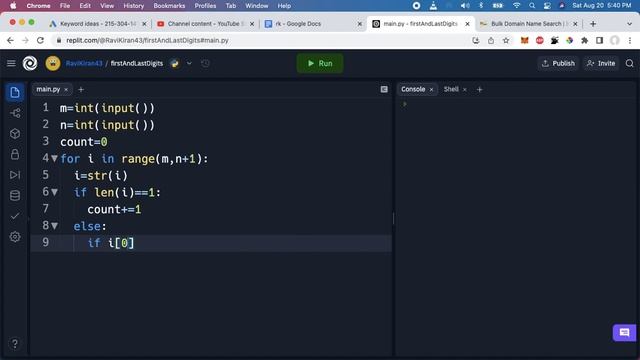Viewport: 640px width, 360px height.
Task: Open the Apple menu
Action: coord(13,6)
